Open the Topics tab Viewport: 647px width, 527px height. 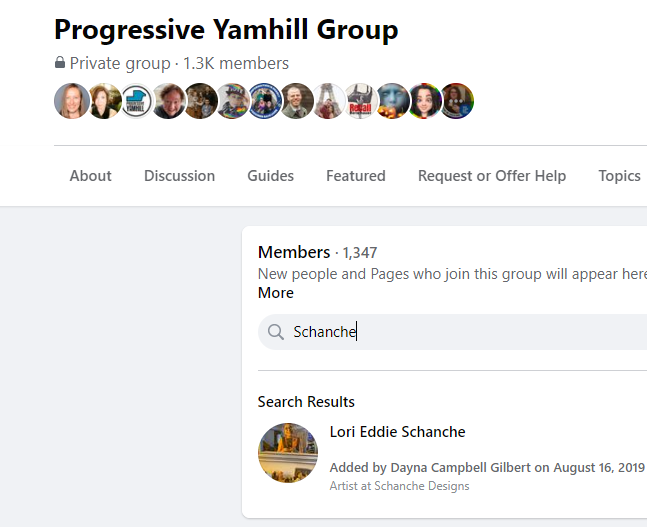(x=619, y=176)
